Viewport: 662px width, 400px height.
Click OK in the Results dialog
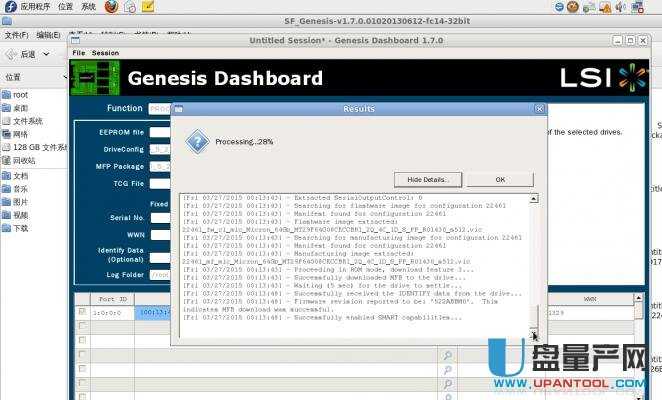tap(499, 179)
